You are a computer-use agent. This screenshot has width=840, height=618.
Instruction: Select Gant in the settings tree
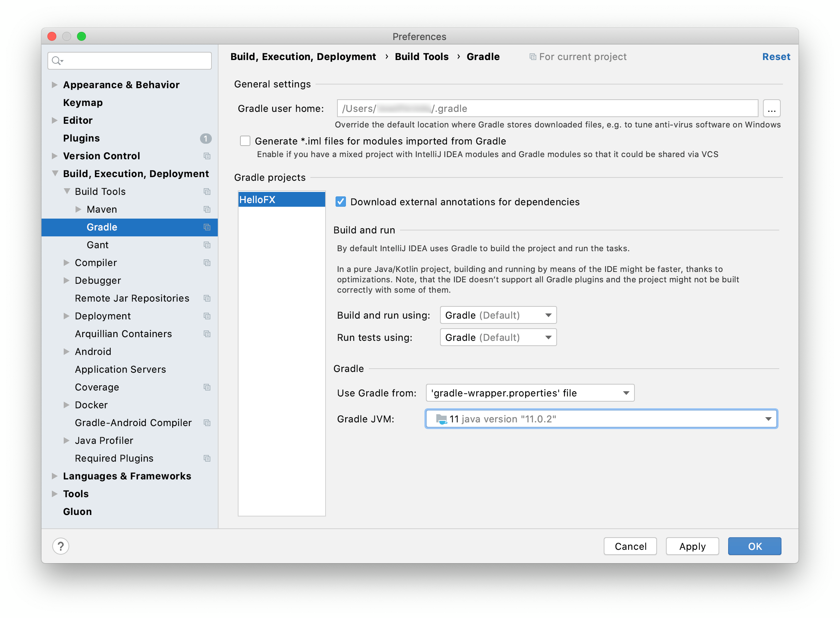pos(97,245)
